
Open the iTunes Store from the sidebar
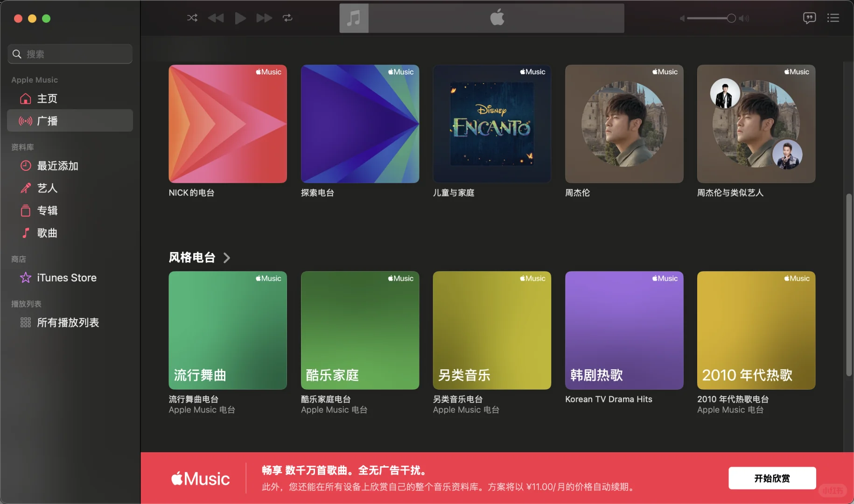66,277
